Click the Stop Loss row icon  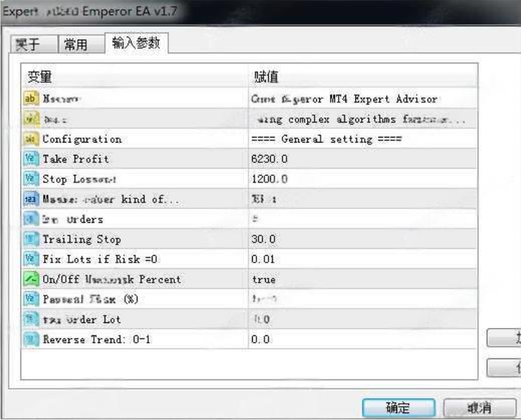point(31,179)
